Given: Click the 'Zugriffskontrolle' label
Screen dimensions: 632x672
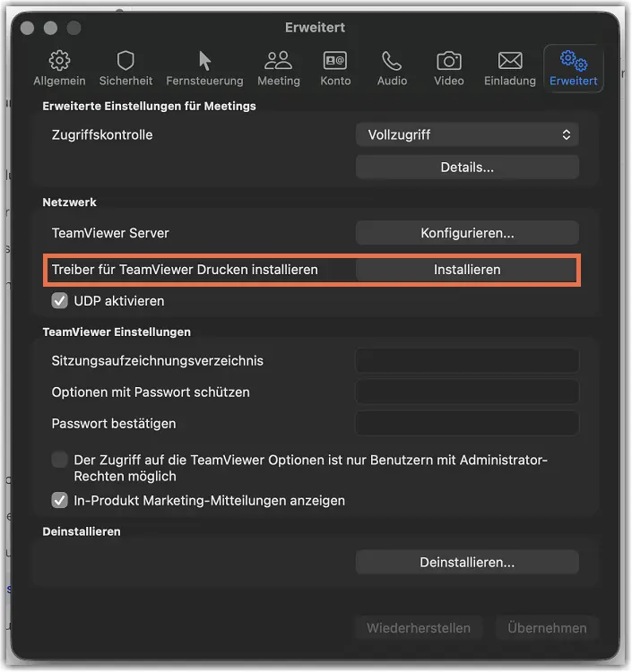Looking at the screenshot, I should coord(102,135).
